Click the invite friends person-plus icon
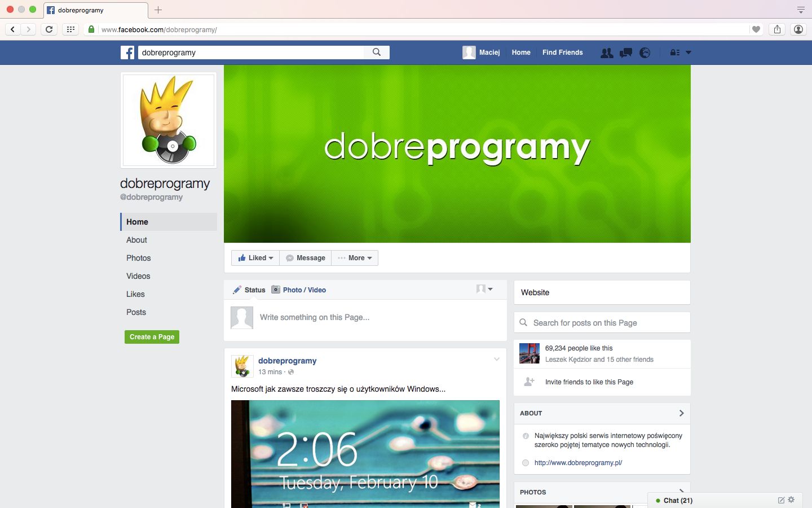The height and width of the screenshot is (508, 812). (x=529, y=382)
